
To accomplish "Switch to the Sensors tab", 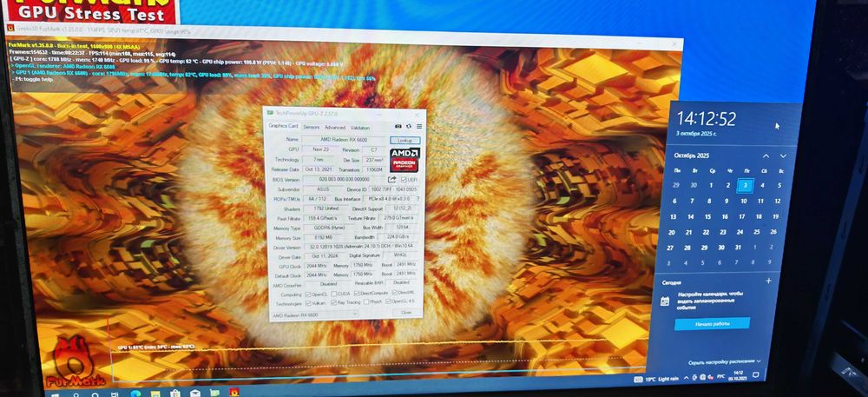I will [311, 128].
